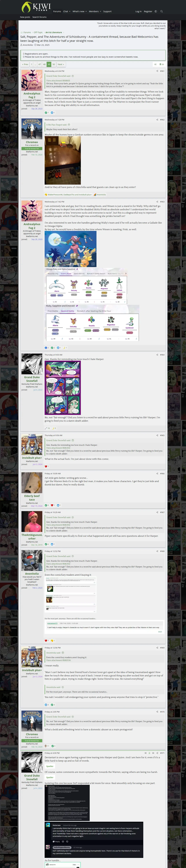Viewport: 186px width, 868px height.
Task: Share post #962 via its share icon
Action: [157, 120]
